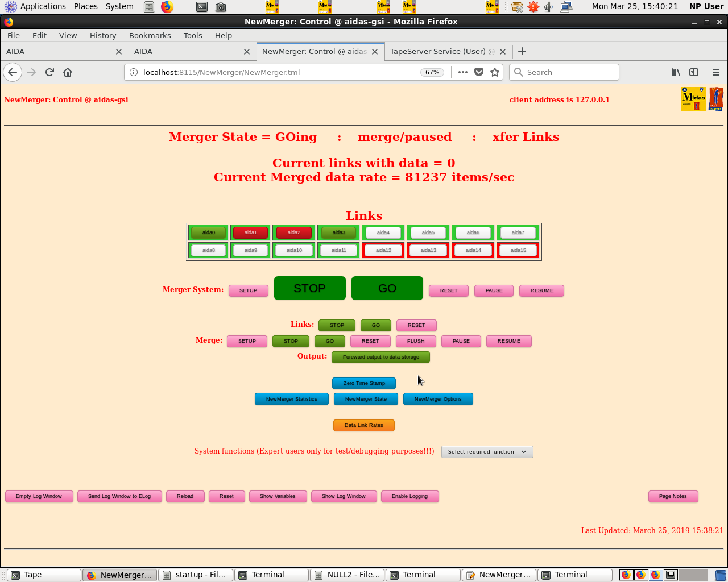Open the History menu in Firefox
Viewport: 728px width, 582px height.
coord(103,35)
